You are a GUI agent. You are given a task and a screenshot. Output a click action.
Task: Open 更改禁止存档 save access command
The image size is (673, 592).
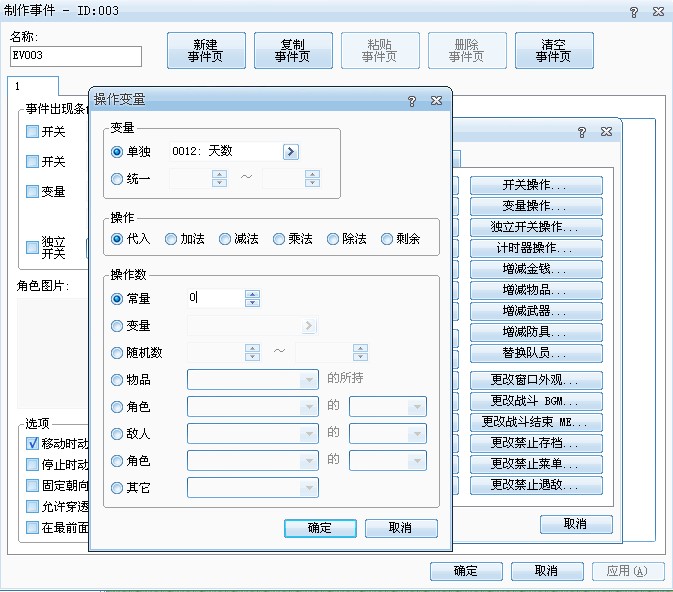(x=536, y=443)
